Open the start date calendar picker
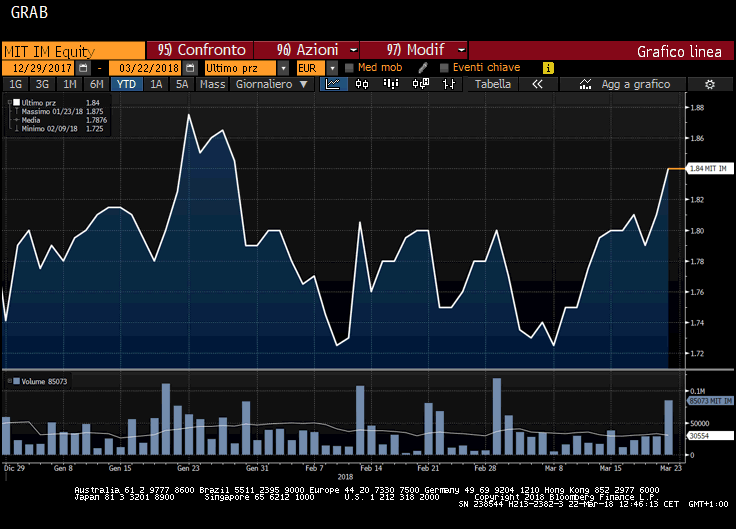736x529 pixels. [x=83, y=67]
